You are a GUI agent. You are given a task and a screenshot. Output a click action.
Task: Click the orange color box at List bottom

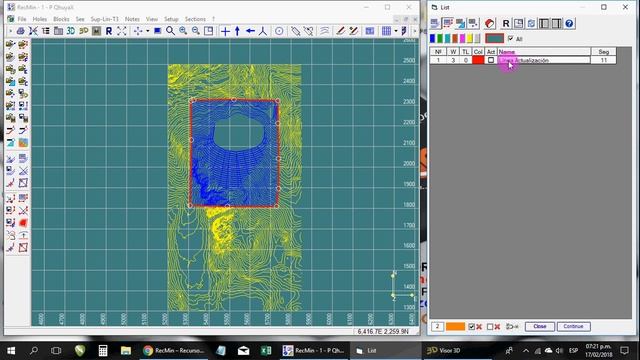pyautogui.click(x=455, y=327)
